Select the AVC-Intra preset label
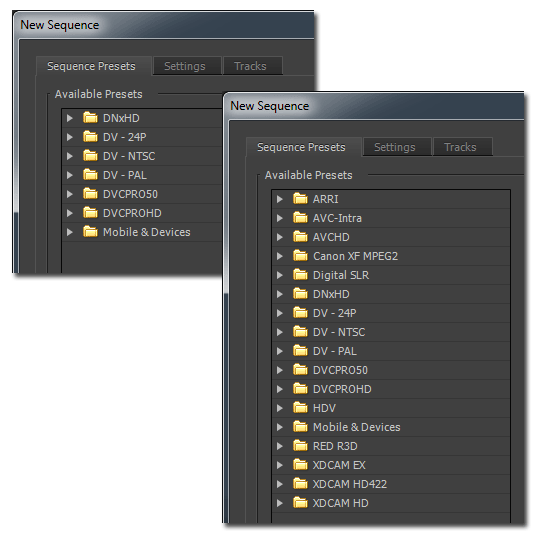 pyautogui.click(x=337, y=218)
